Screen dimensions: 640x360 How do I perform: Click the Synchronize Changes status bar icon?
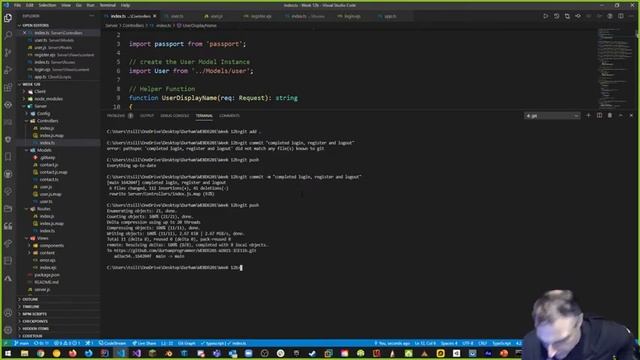pyautogui.click(x=41, y=343)
